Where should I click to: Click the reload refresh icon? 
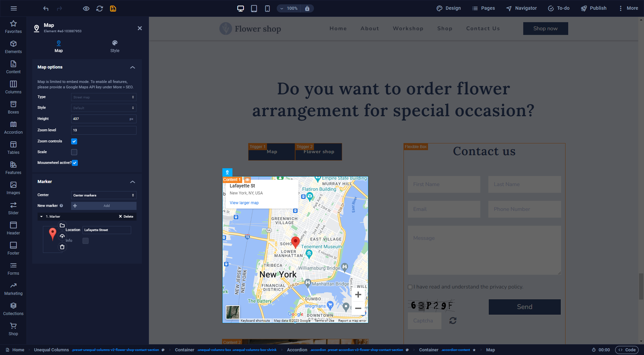point(100,8)
